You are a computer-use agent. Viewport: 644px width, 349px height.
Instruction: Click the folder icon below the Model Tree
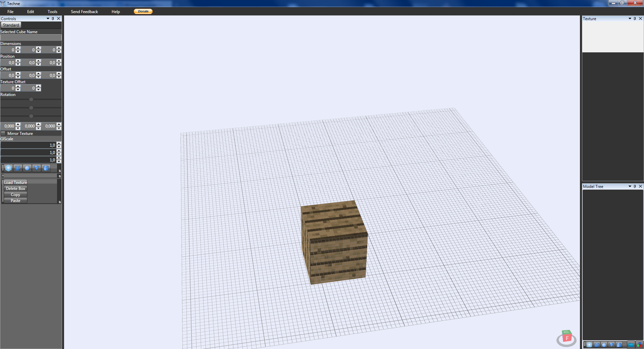(631, 345)
